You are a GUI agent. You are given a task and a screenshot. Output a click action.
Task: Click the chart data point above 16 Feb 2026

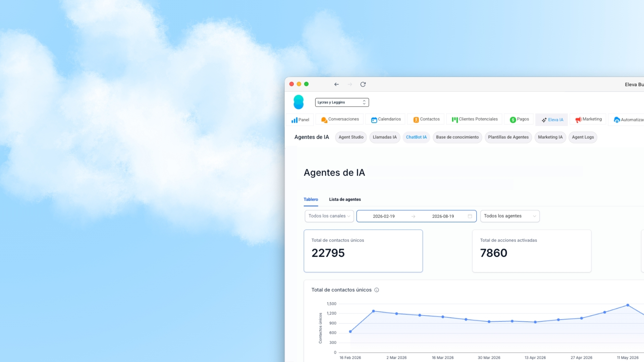tap(350, 332)
